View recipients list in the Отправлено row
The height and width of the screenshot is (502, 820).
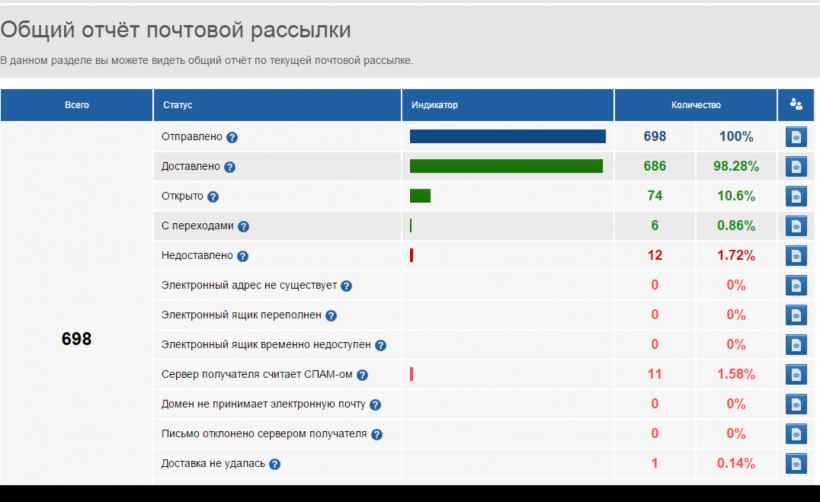click(x=796, y=137)
